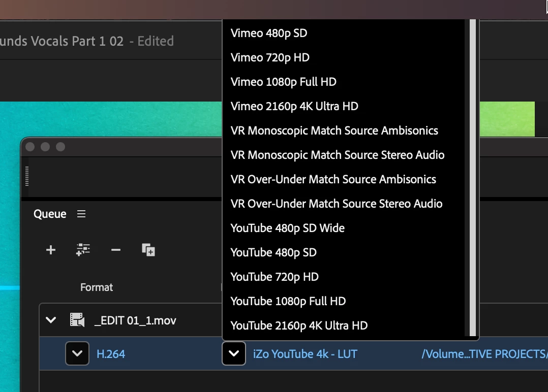Select Vimeo 480p SD preset
This screenshot has width=548, height=392.
[344, 33]
